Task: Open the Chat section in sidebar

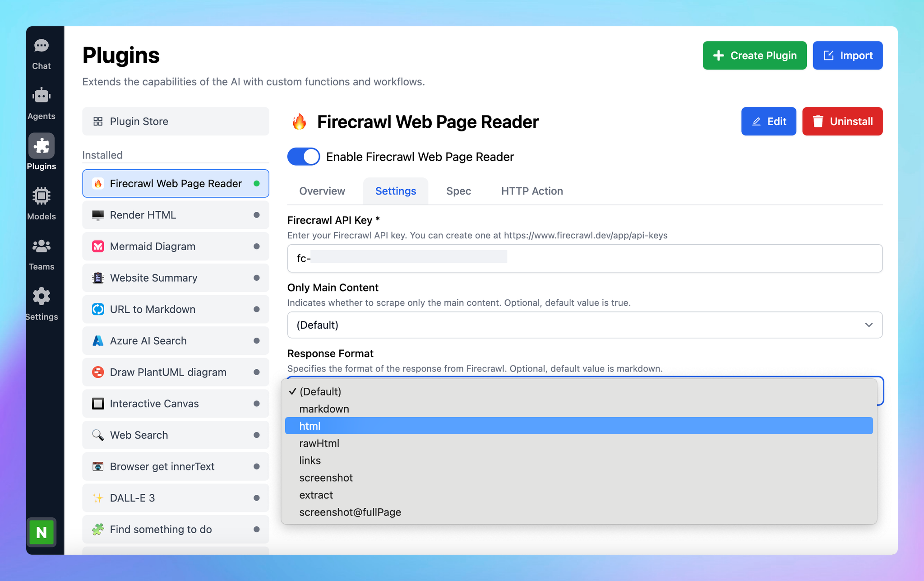Action: click(42, 54)
